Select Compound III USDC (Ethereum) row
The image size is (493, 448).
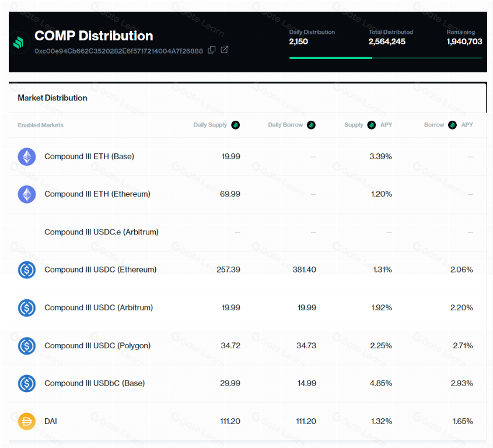pos(247,269)
